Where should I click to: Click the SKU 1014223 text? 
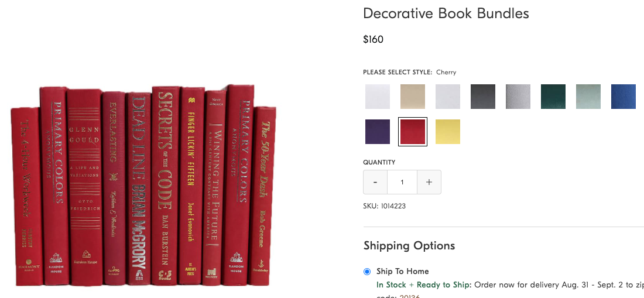(385, 206)
